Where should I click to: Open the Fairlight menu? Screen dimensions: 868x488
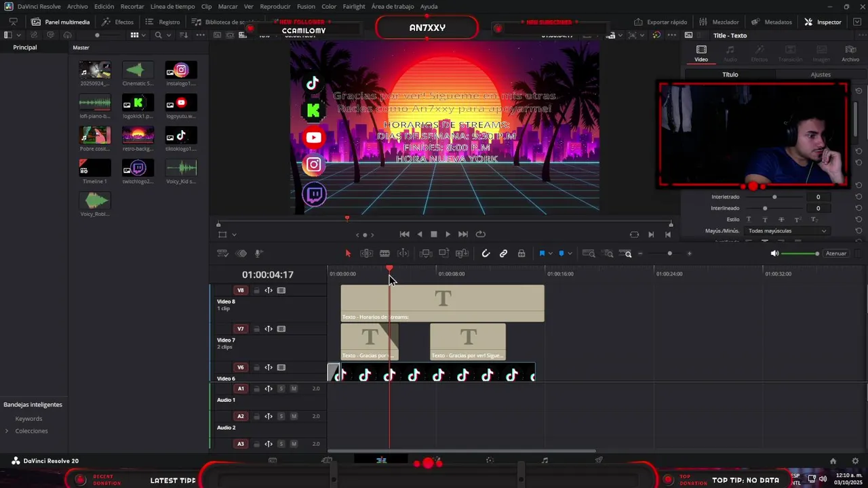click(353, 6)
